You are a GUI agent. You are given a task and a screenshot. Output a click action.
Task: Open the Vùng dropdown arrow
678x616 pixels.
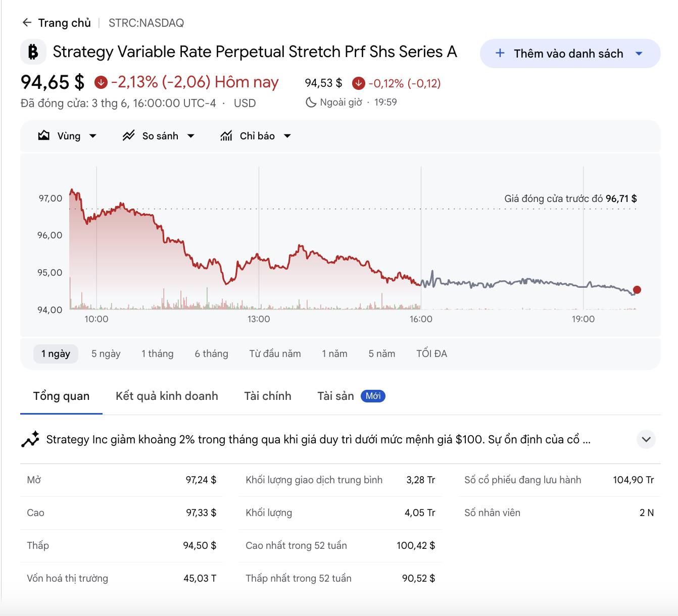(x=92, y=136)
